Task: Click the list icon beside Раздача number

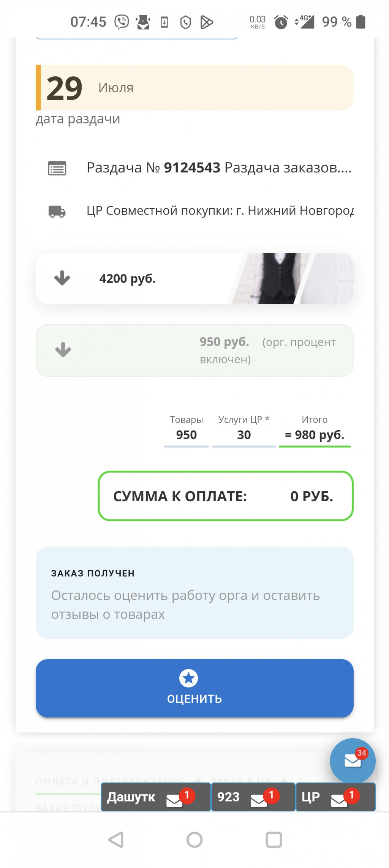Action: coord(57,168)
